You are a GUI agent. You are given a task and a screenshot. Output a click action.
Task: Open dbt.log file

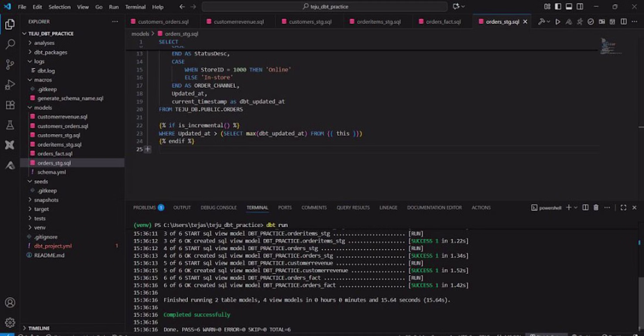46,71
